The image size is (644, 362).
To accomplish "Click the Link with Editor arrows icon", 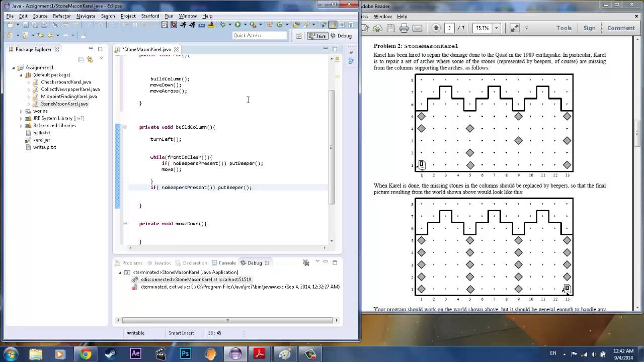I will pos(90,59).
